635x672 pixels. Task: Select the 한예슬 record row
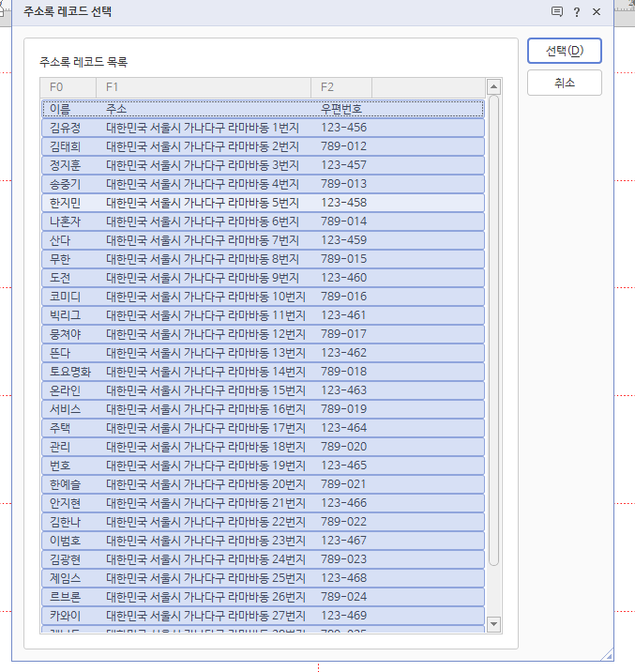click(263, 484)
